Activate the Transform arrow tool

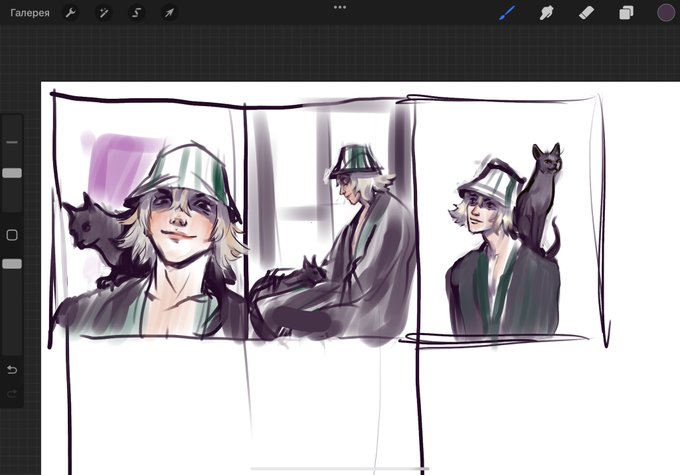[x=169, y=13]
